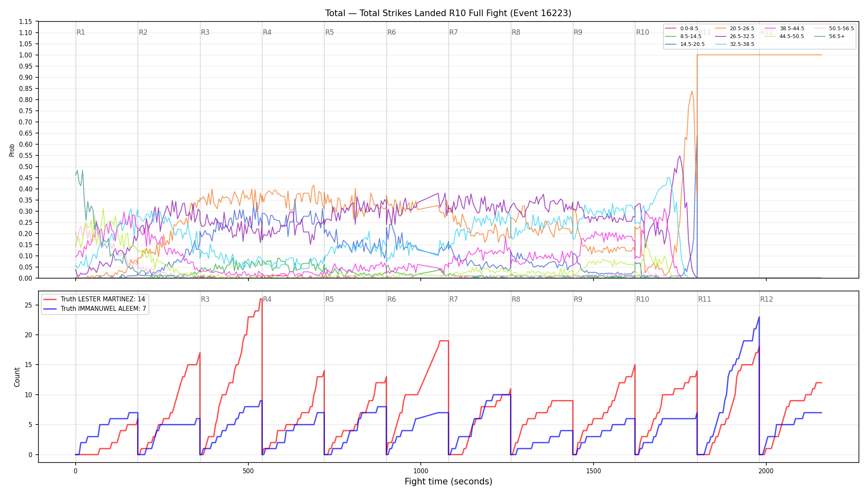
Task: Click the 0.50 tick on the Prob axis
Action: [x=26, y=167]
